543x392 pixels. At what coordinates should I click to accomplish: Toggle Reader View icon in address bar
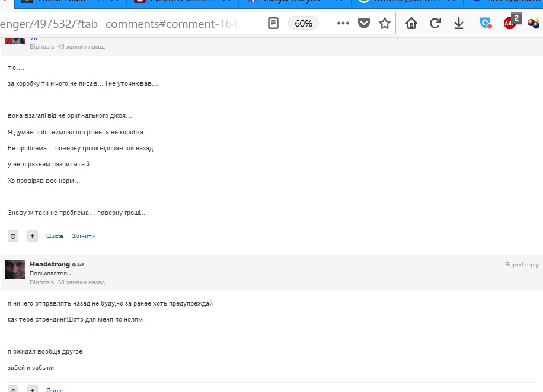pyautogui.click(x=273, y=24)
